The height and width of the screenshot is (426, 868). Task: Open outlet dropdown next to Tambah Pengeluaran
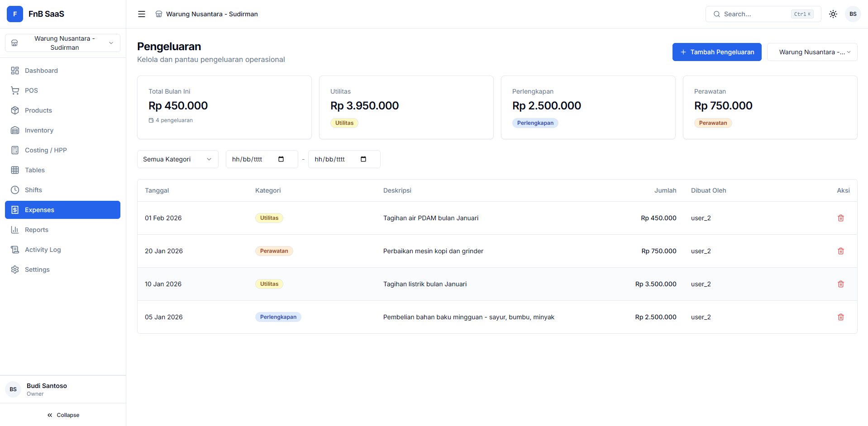(x=812, y=52)
